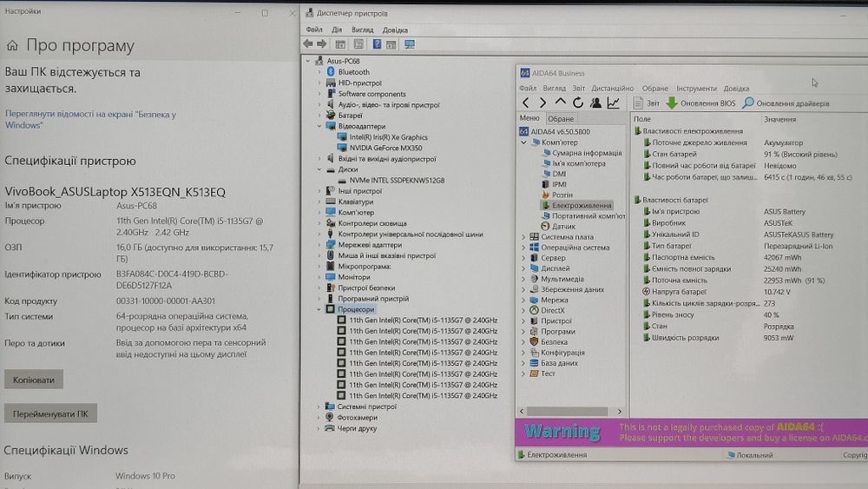The height and width of the screenshot is (489, 868).
Task: Select Рівень зносу row in AIDA64
Action: point(747,314)
